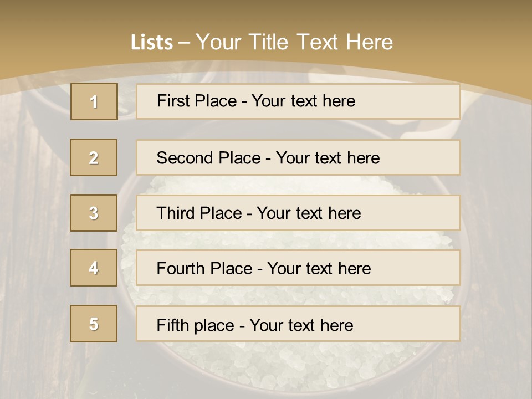Click the number 5 box

click(x=94, y=324)
